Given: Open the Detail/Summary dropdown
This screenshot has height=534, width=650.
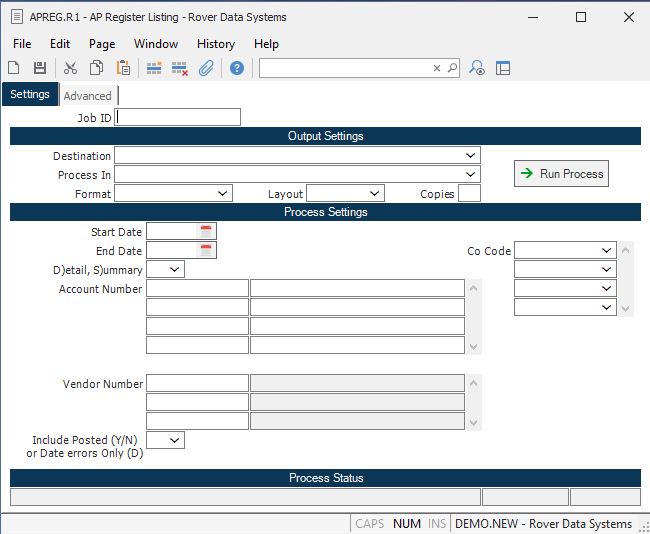Looking at the screenshot, I should pyautogui.click(x=174, y=270).
